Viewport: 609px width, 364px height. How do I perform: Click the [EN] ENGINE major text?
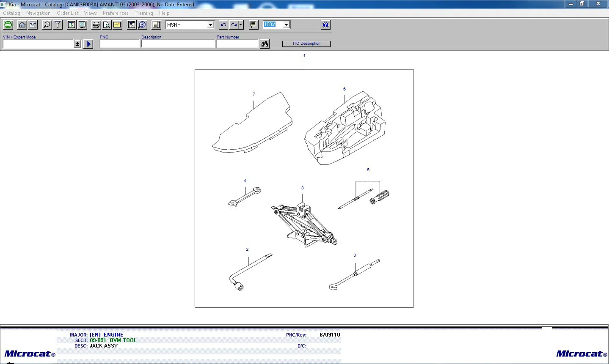[x=106, y=335]
